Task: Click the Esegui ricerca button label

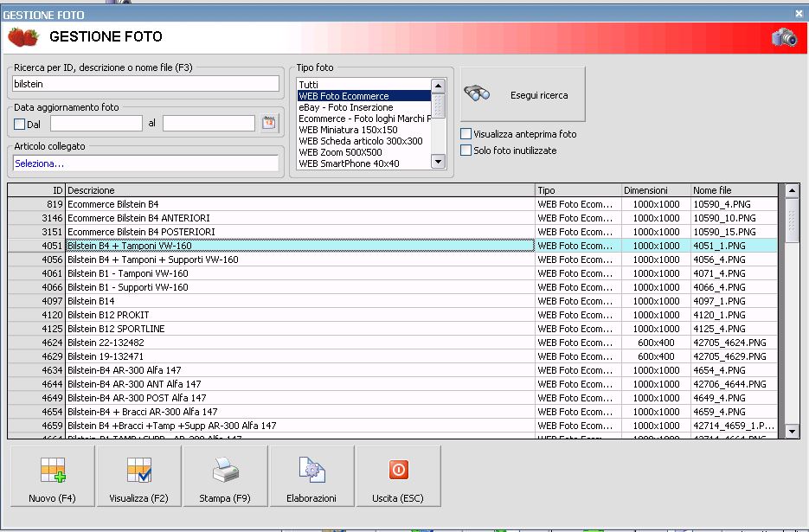Action: [x=539, y=95]
